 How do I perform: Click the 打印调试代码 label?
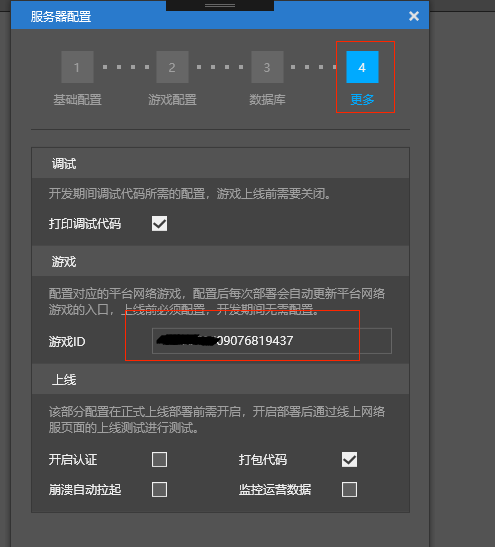click(85, 224)
